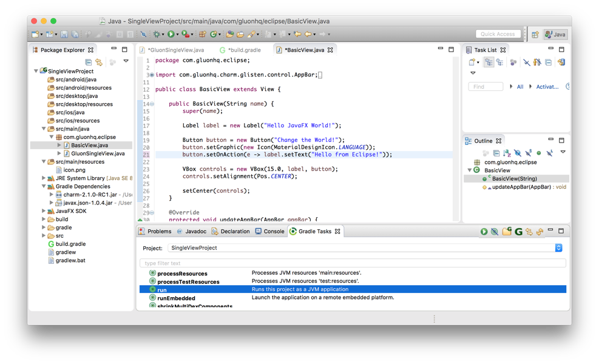Select icon.png in Package Explorer
Screen dimensions: 599x364
74,170
